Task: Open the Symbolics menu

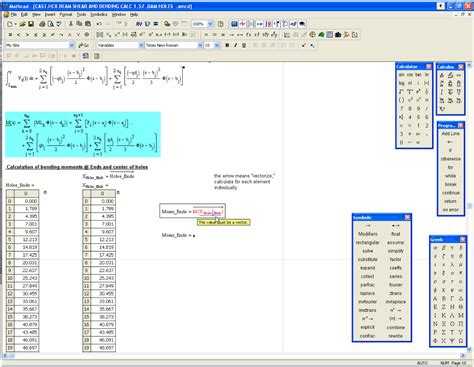Action: [99, 15]
